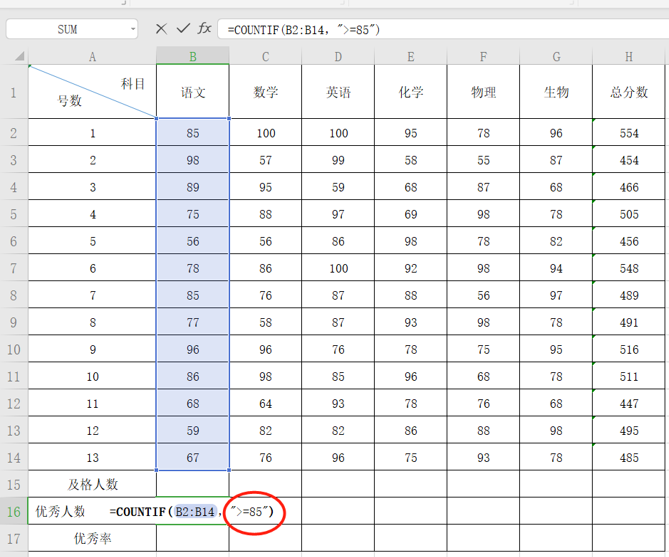
Task: Select row 11 header
Action: (x=14, y=376)
